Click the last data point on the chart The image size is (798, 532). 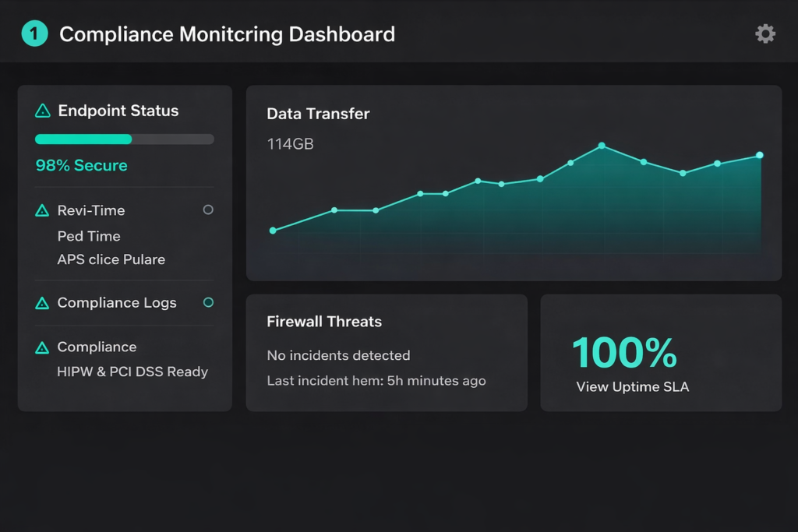coord(760,155)
